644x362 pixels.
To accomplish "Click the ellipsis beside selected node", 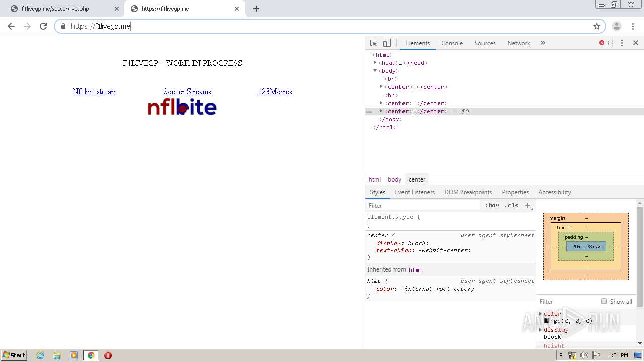I will click(x=369, y=111).
